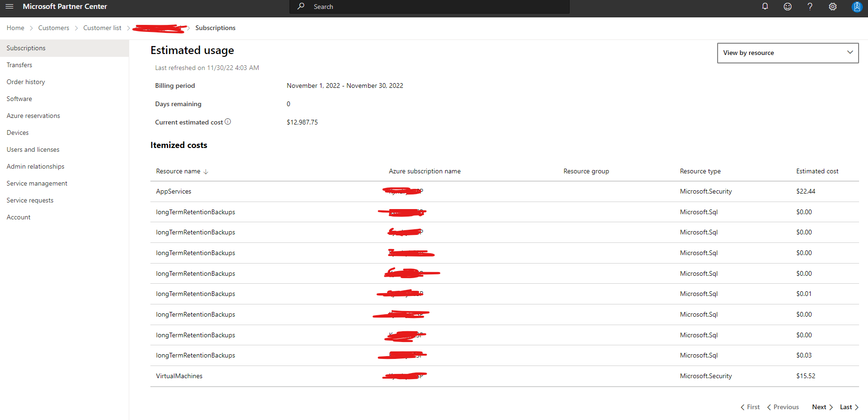Click the Last refreshed timestamp text
This screenshot has height=420, width=868.
pyautogui.click(x=207, y=68)
